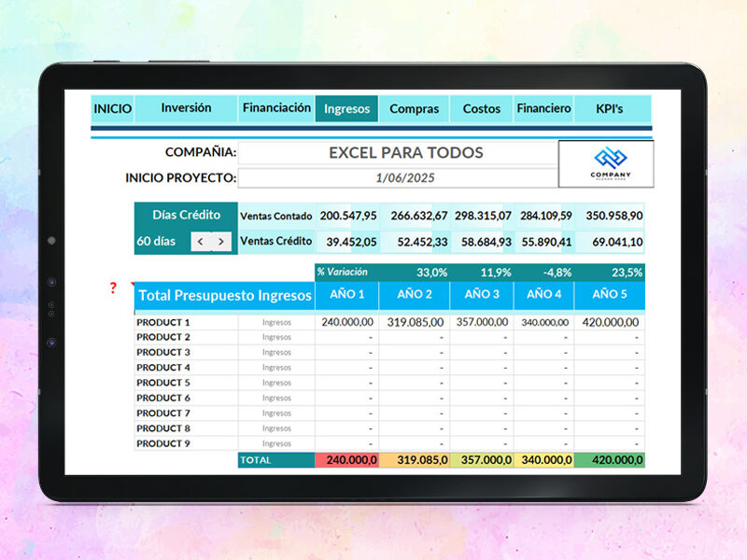This screenshot has height=560, width=747.
Task: Select the red TOTAL 240.000,0 cell
Action: coord(346,460)
